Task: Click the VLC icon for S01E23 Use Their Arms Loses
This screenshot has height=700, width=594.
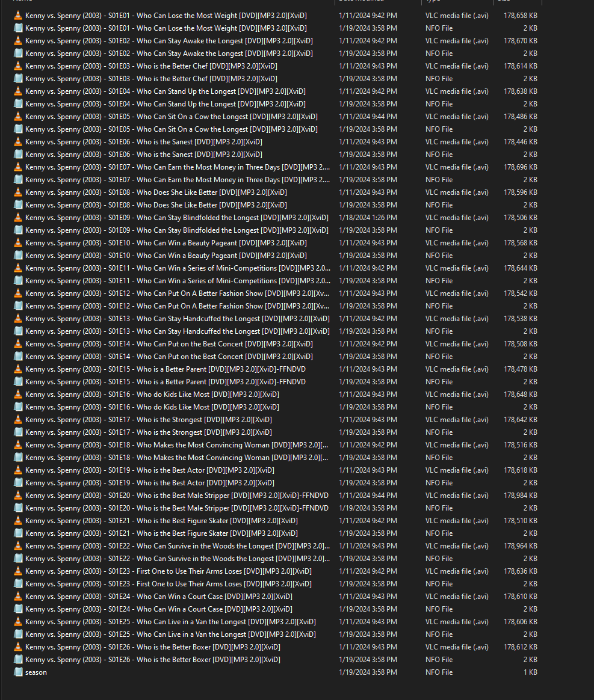Action: click(18, 571)
